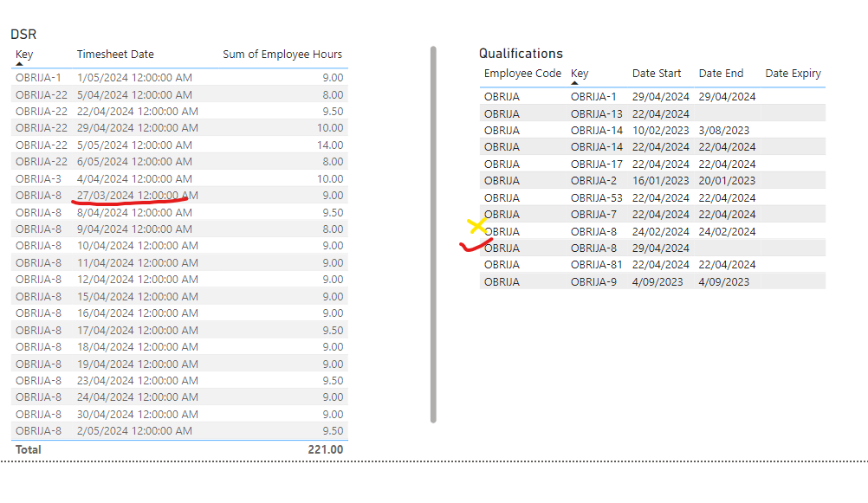
Task: Select cell 17/04/2024 12:00:00 AM
Action: 137,331
